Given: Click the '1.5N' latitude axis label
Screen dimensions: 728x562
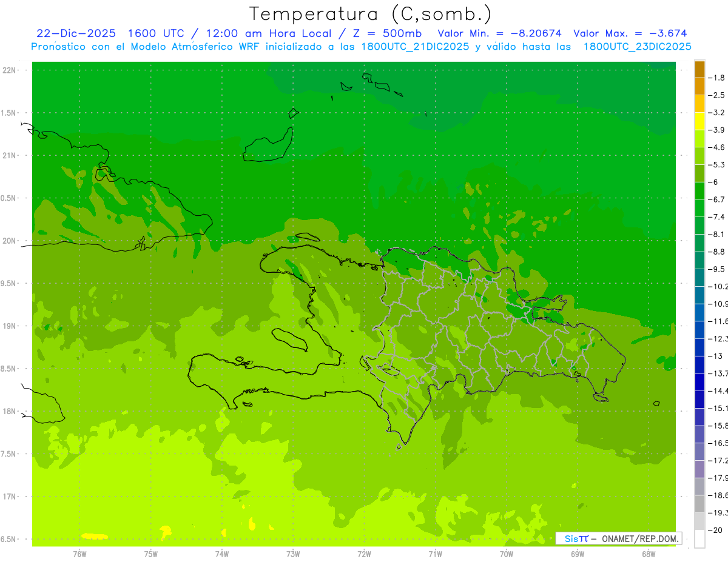Looking at the screenshot, I should (x=8, y=113).
